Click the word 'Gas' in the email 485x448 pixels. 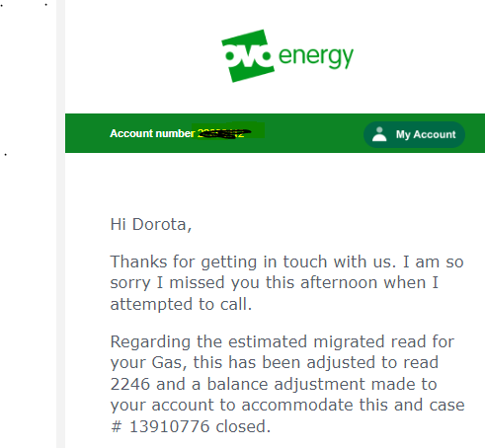pos(167,363)
